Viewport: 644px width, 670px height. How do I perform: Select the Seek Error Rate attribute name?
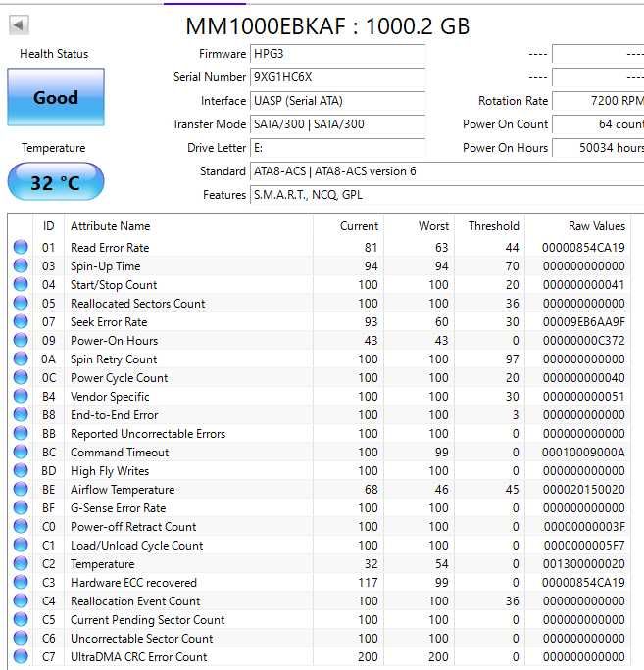[109, 321]
